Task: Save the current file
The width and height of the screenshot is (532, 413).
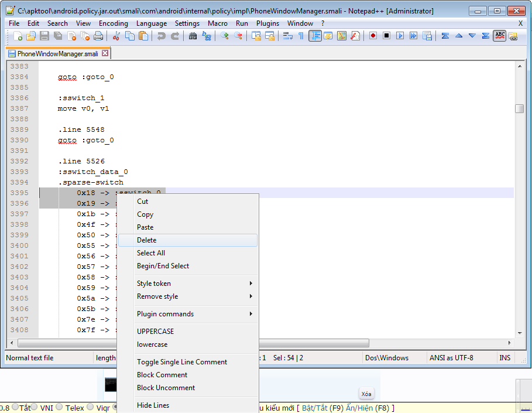Action: [44, 36]
